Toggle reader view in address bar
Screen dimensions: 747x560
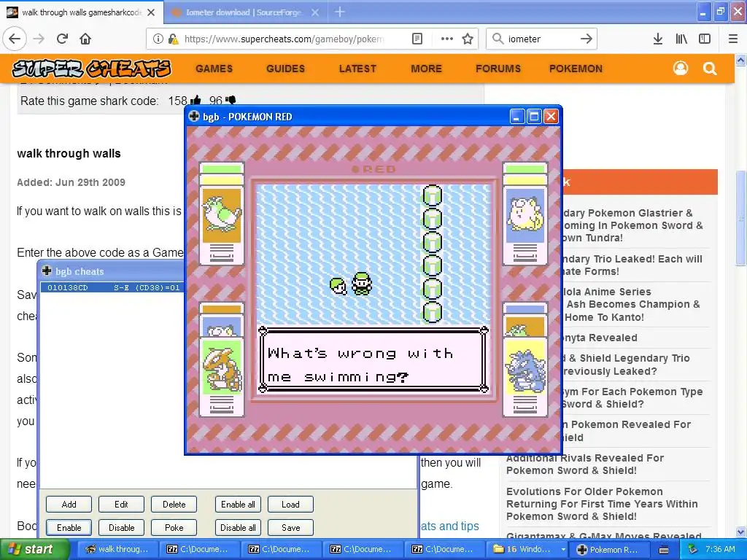(x=417, y=39)
